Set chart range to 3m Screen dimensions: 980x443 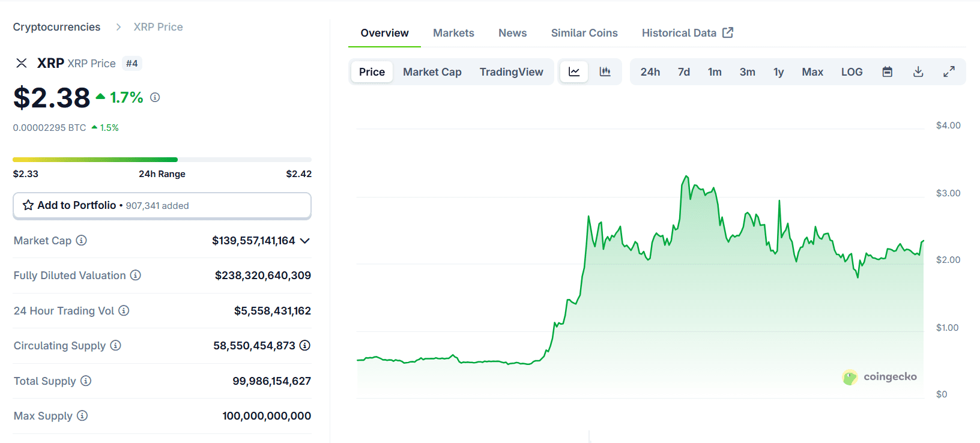pyautogui.click(x=748, y=72)
